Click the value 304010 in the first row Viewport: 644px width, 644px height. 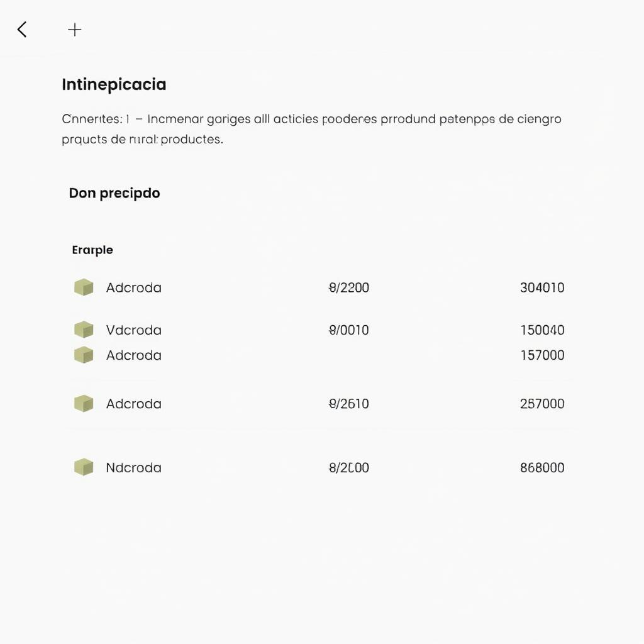click(543, 287)
